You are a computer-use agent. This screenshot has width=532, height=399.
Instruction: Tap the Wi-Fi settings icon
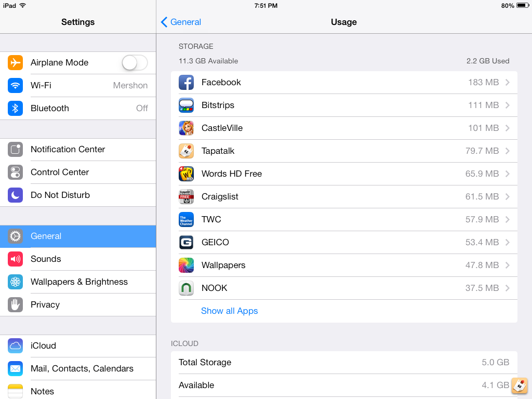pos(15,86)
